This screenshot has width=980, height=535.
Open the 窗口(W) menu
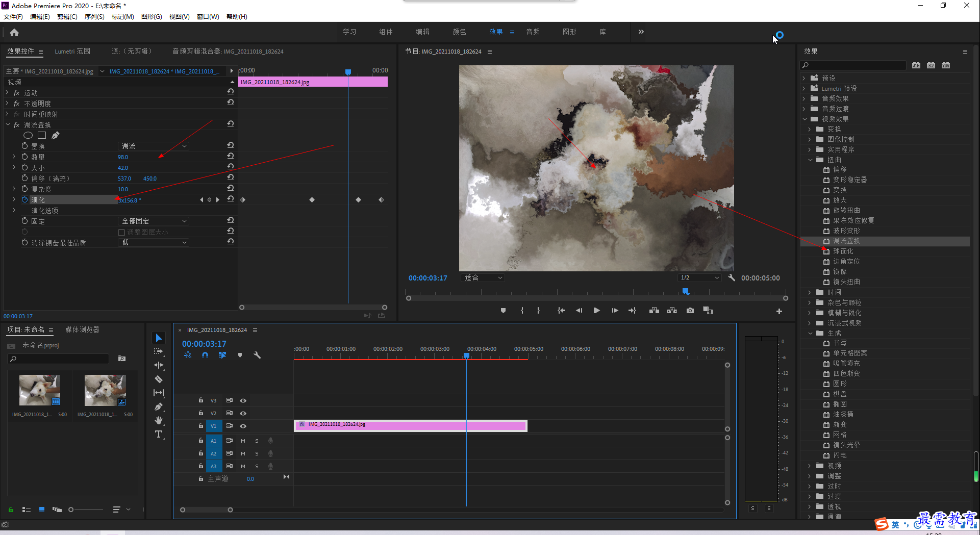pyautogui.click(x=208, y=17)
